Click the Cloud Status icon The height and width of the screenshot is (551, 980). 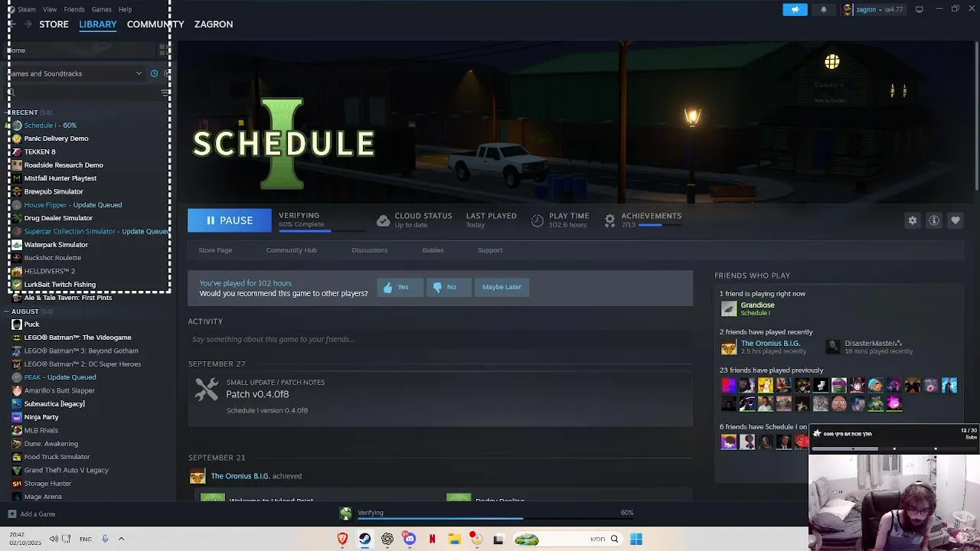383,220
